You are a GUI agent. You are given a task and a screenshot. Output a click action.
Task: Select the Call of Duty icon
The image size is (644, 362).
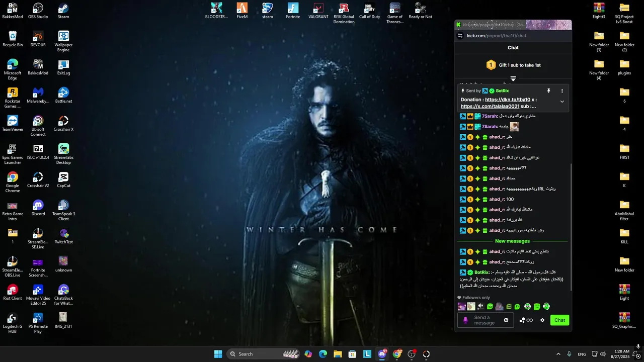[369, 11]
